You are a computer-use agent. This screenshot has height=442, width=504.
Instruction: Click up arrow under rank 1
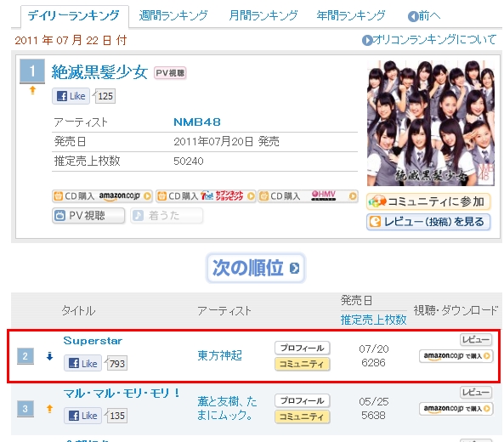[x=32, y=90]
